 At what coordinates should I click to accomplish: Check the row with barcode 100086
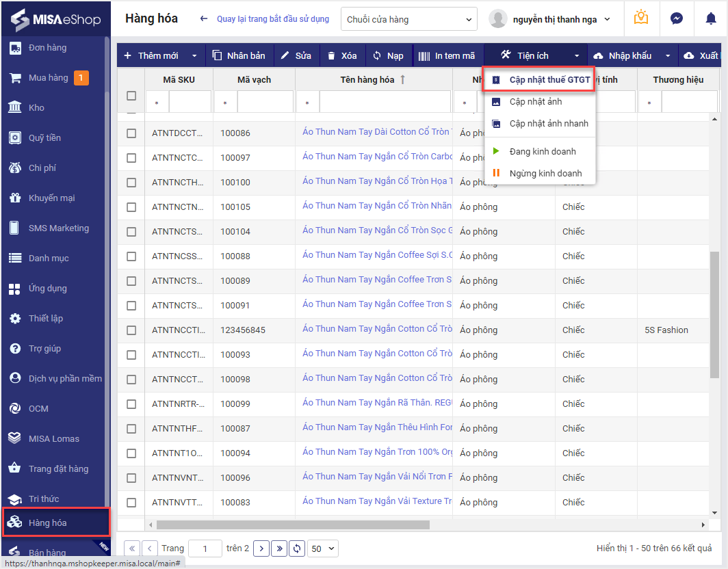point(131,133)
